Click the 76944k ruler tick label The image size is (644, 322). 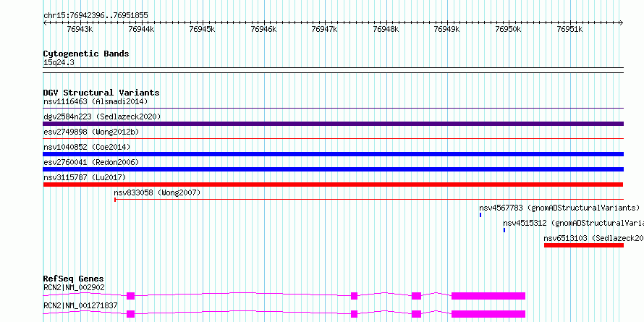tap(141, 29)
